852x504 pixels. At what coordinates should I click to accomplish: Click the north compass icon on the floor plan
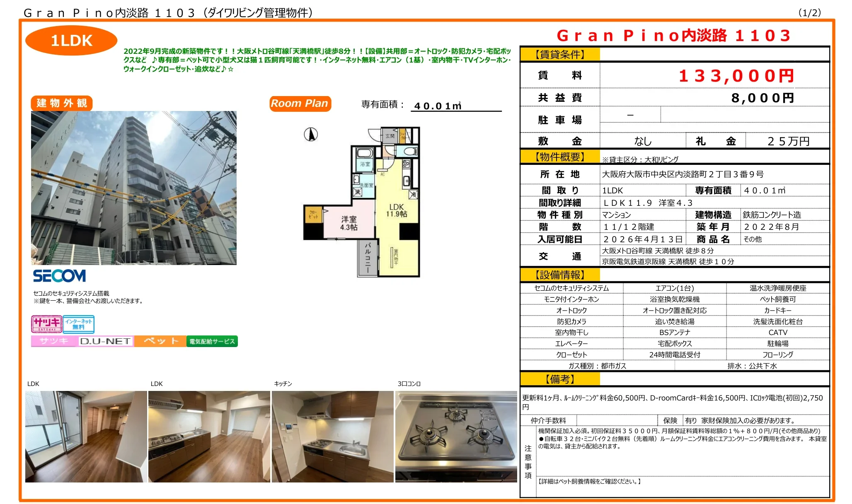pos(310,135)
